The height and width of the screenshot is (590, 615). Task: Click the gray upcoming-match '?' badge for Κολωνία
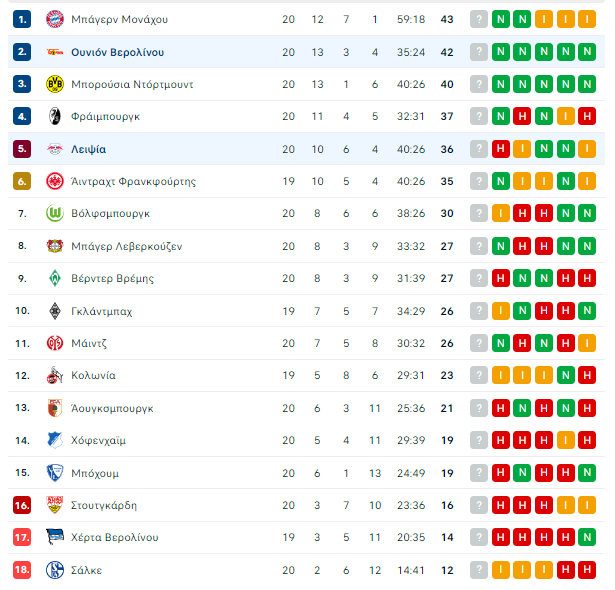(479, 375)
